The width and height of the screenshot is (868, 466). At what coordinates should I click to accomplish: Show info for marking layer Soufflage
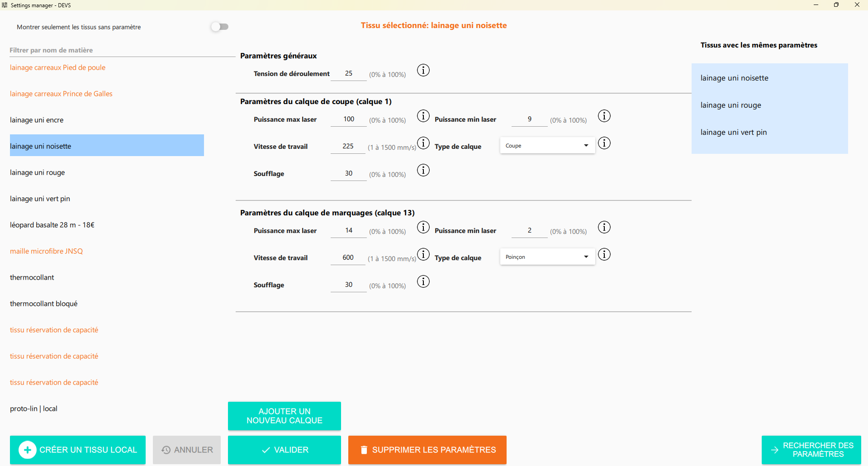[423, 282]
